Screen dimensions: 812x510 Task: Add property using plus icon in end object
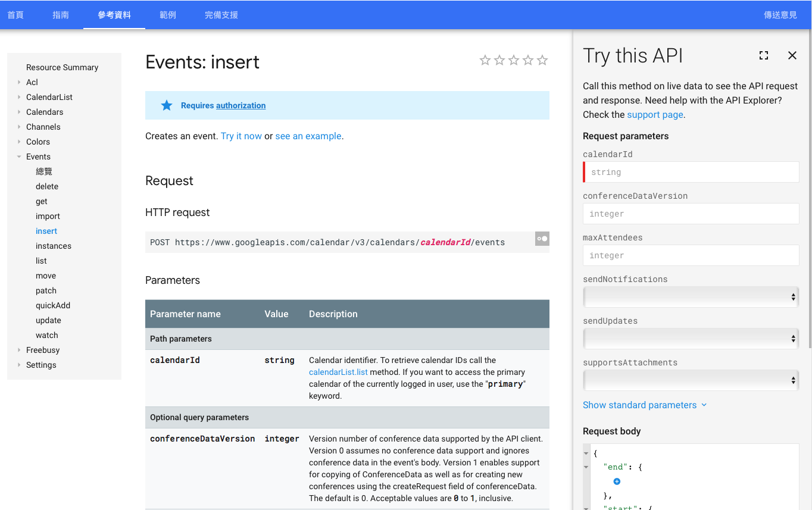tap(617, 481)
